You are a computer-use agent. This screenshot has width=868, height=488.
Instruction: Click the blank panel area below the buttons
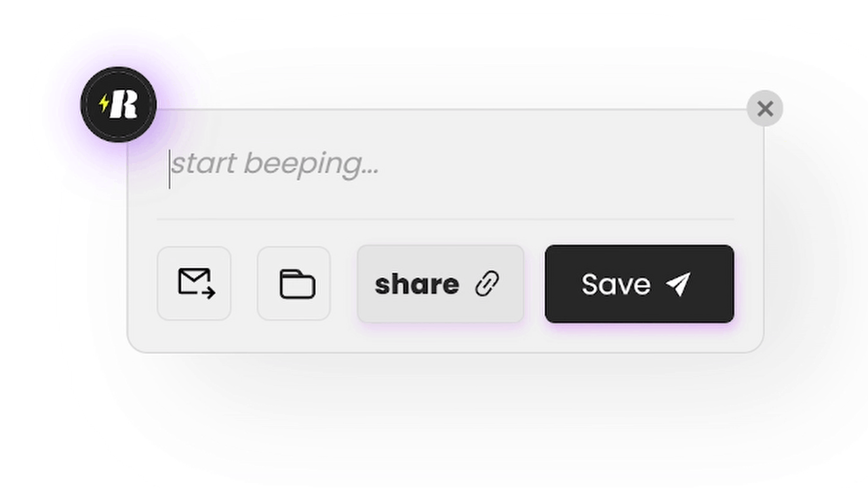coord(445,337)
